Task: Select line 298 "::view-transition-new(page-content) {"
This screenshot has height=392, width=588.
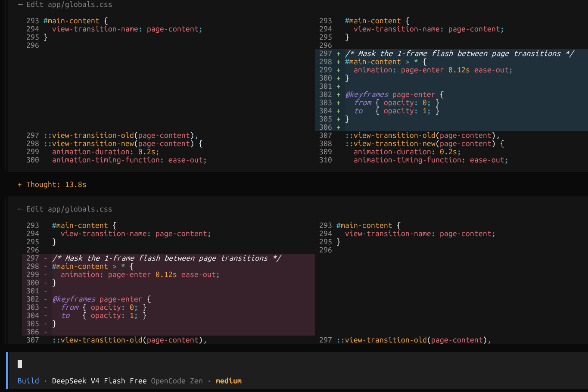Action: click(123, 143)
